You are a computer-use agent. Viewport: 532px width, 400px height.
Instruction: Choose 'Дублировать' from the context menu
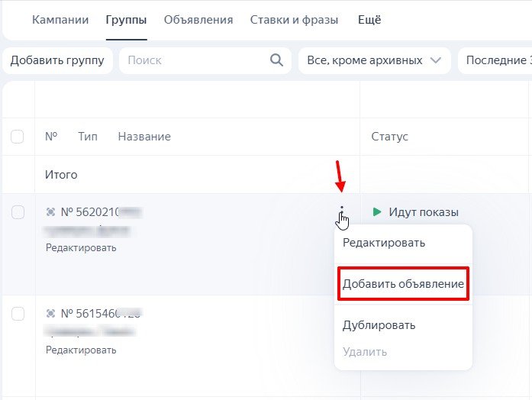[x=379, y=325]
